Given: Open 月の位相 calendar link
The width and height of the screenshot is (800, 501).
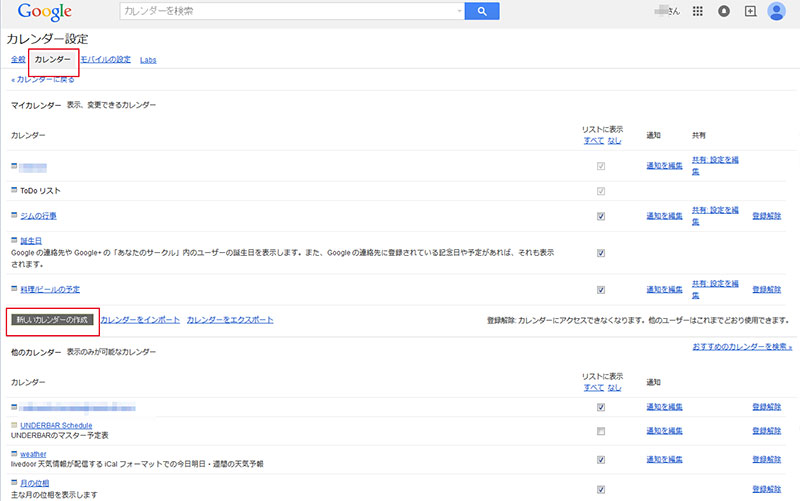Looking at the screenshot, I should coord(35,483).
